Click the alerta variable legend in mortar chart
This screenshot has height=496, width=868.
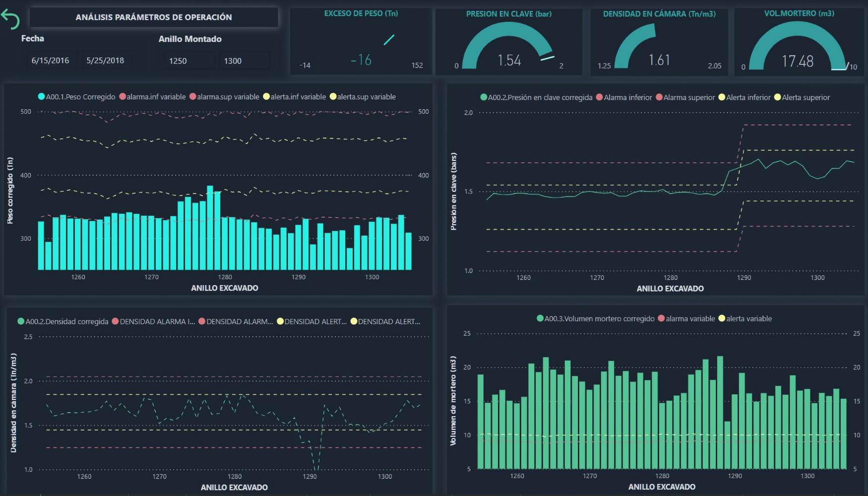(x=745, y=318)
